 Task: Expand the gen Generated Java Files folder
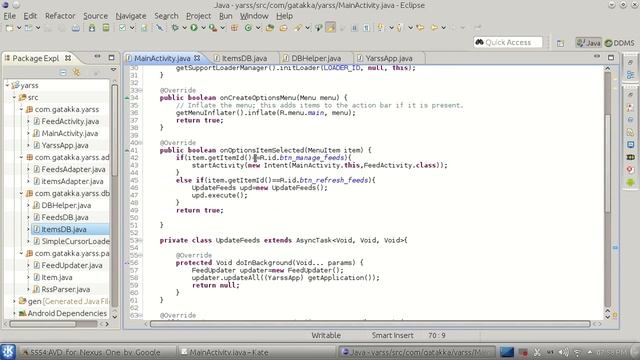point(14,301)
